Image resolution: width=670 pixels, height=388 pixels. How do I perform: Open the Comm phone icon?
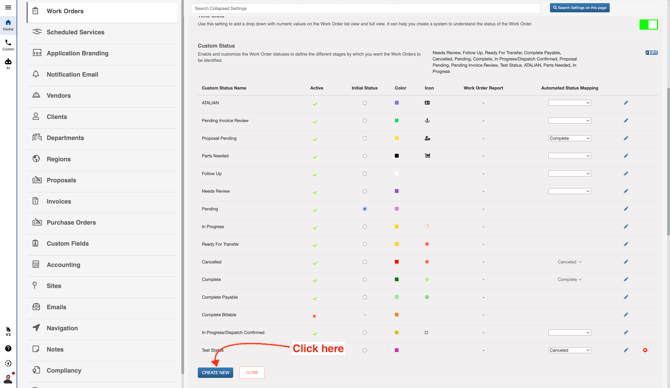(8, 45)
